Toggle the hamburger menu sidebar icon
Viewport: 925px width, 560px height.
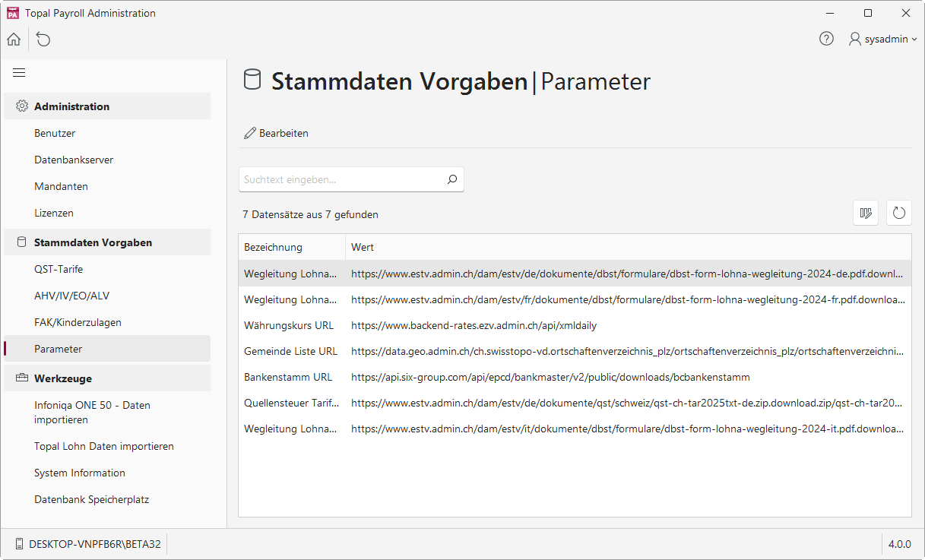[x=19, y=73]
